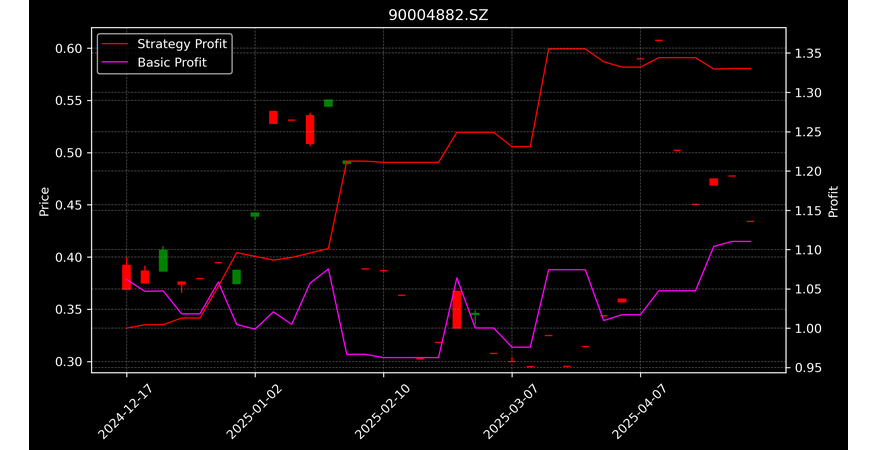Click the red Strategy Profit legend line

point(116,44)
